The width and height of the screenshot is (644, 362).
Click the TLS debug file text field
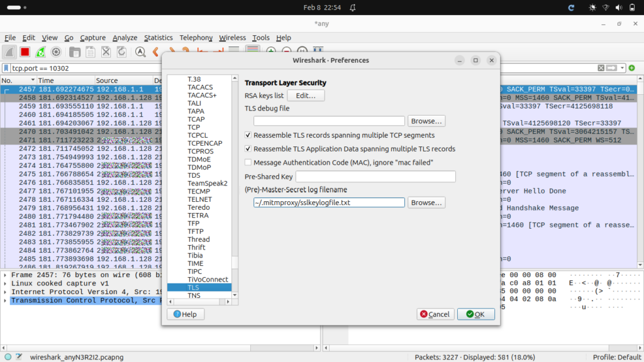coord(329,121)
